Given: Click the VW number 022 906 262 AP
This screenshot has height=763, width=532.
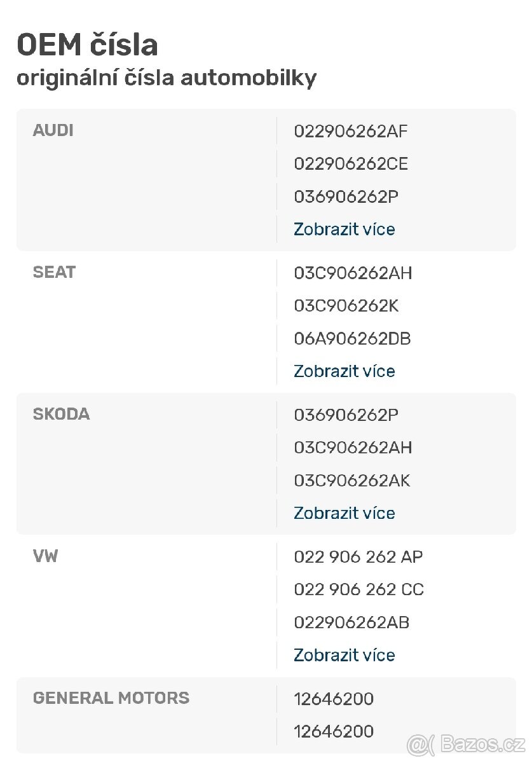Looking at the screenshot, I should coord(358,558).
